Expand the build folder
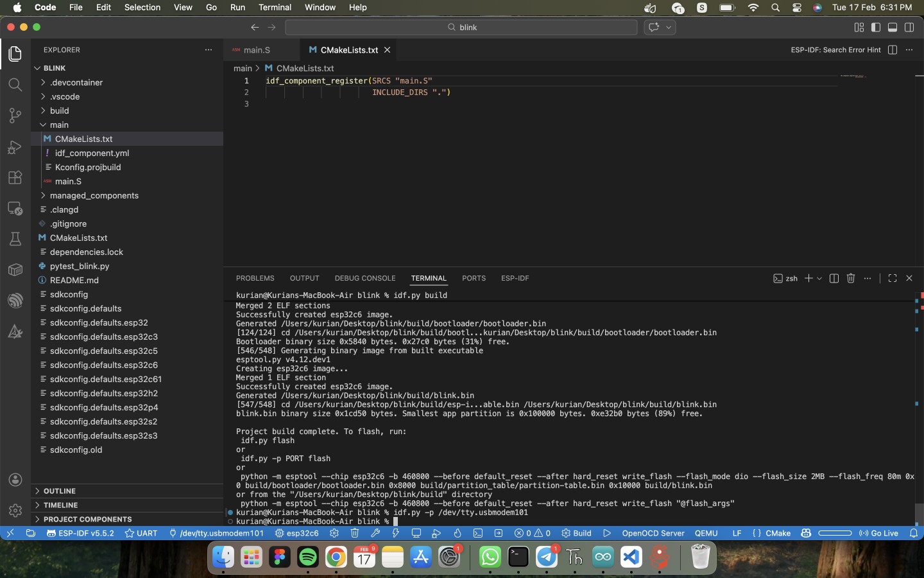Screen dimensions: 924x578 point(128,110)
